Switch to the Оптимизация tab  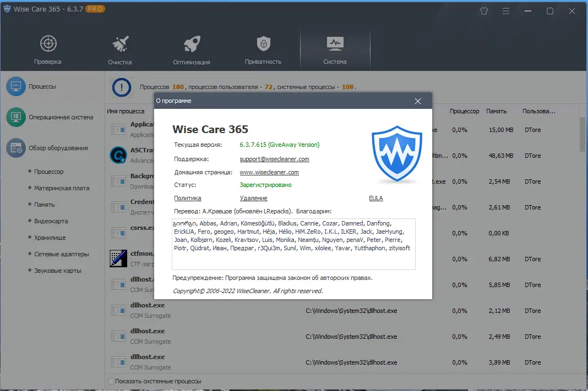point(191,50)
